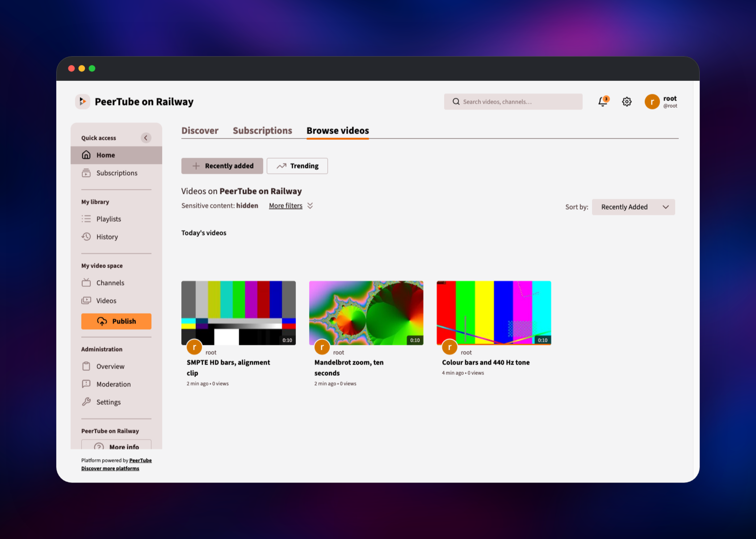Viewport: 756px width, 539px height.
Task: Open Videos in My video space
Action: point(116,300)
